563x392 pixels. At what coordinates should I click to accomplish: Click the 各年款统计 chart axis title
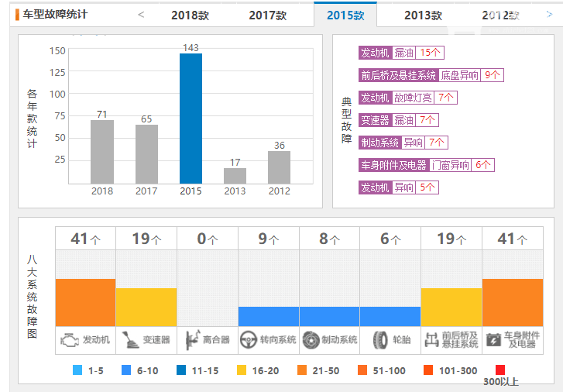coord(32,119)
